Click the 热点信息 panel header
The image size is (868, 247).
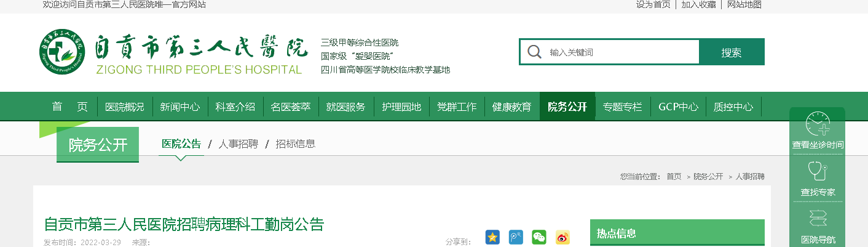677,233
